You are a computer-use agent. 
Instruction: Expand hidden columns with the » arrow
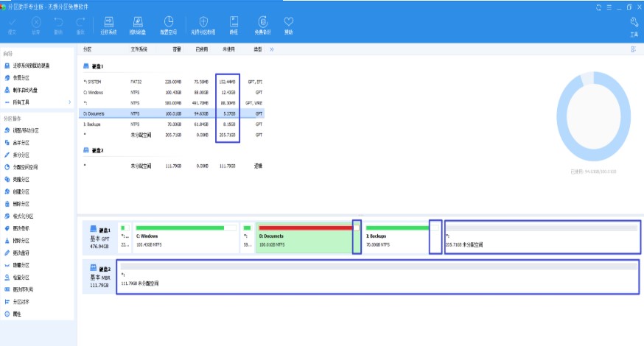click(272, 49)
